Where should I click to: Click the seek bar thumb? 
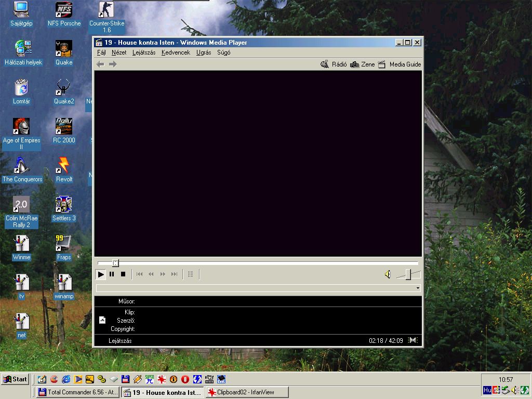pyautogui.click(x=115, y=263)
